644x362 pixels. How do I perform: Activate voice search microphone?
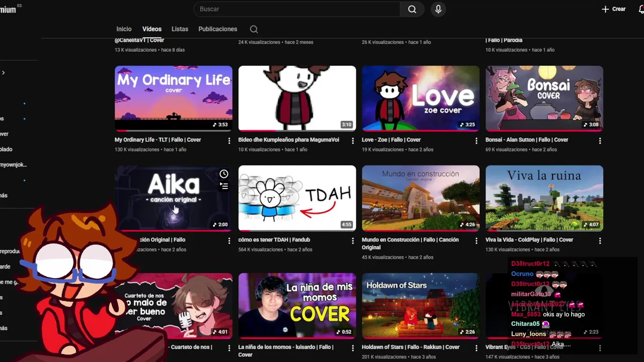438,9
